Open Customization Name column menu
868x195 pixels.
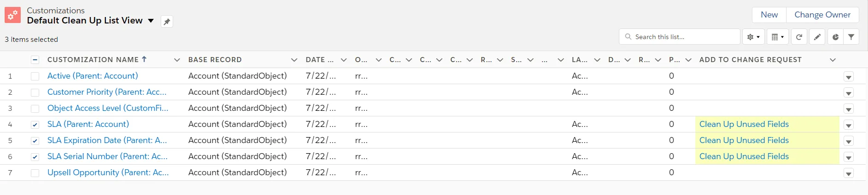pos(177,60)
